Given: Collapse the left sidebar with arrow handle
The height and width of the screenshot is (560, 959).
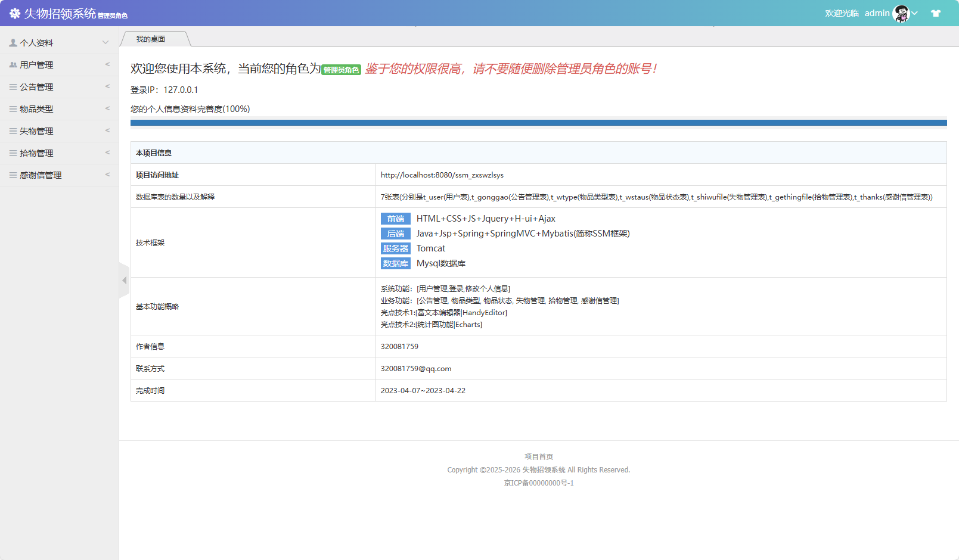Looking at the screenshot, I should 124,280.
